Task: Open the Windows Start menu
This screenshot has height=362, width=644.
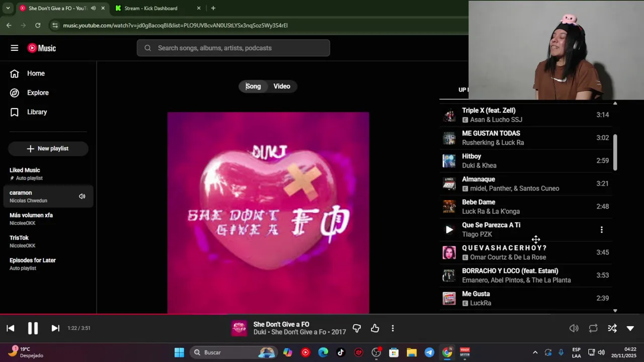Action: point(179,352)
